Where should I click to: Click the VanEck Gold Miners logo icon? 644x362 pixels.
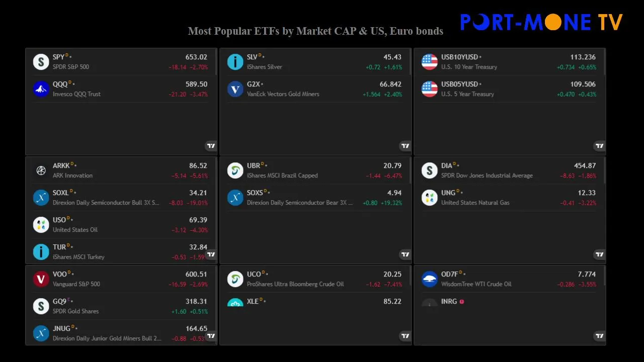point(235,89)
